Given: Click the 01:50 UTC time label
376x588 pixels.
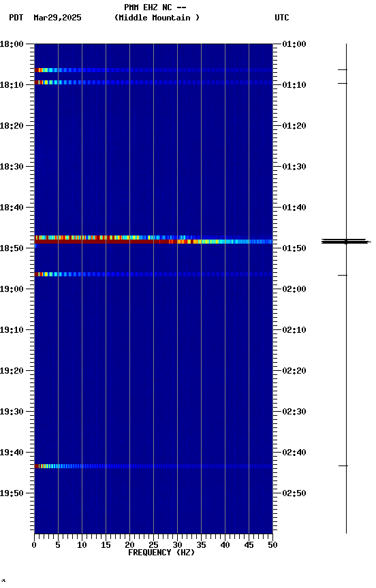Looking at the screenshot, I should click(294, 248).
